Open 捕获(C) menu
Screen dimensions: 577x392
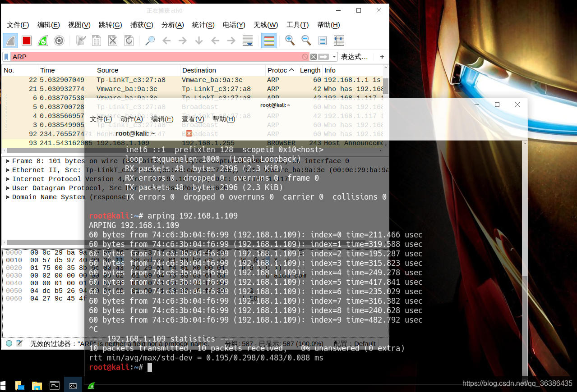(142, 25)
